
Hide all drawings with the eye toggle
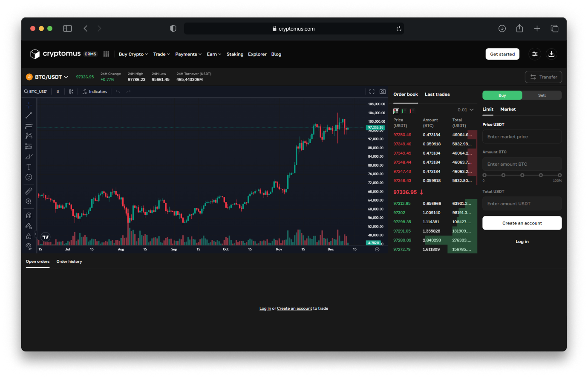coord(29,246)
